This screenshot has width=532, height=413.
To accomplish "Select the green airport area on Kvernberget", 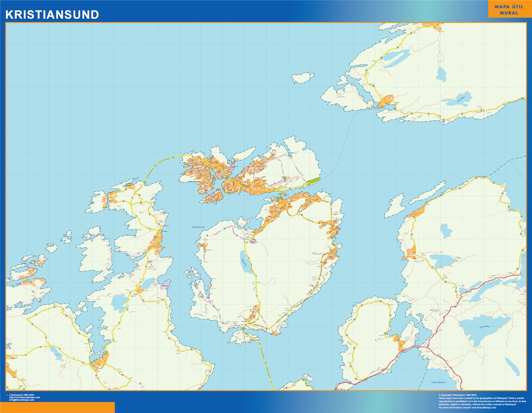I will [x=314, y=180].
